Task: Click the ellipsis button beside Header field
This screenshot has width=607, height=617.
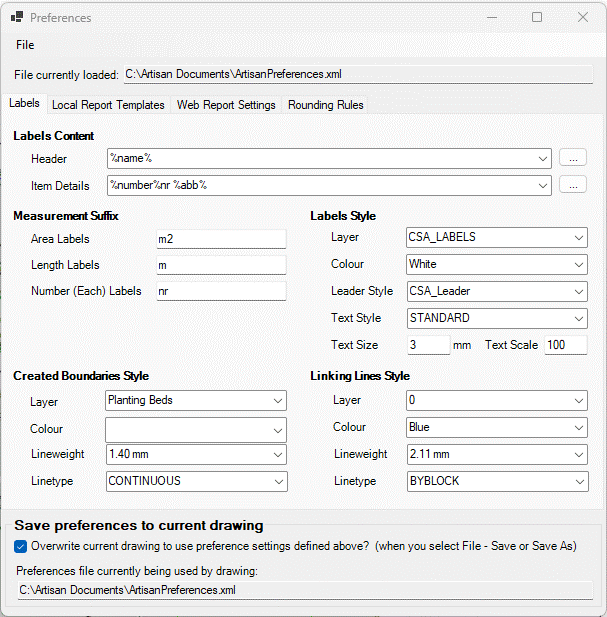Action: pos(572,158)
